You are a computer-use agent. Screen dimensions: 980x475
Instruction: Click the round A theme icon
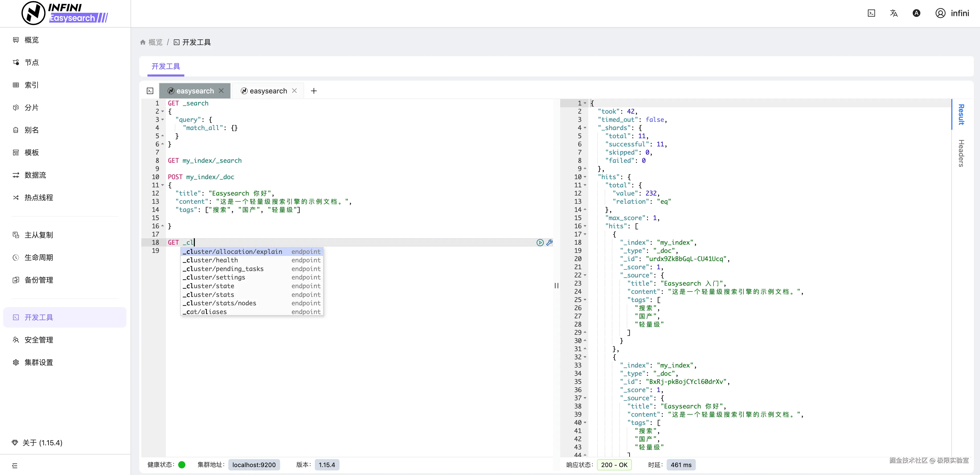(x=917, y=13)
